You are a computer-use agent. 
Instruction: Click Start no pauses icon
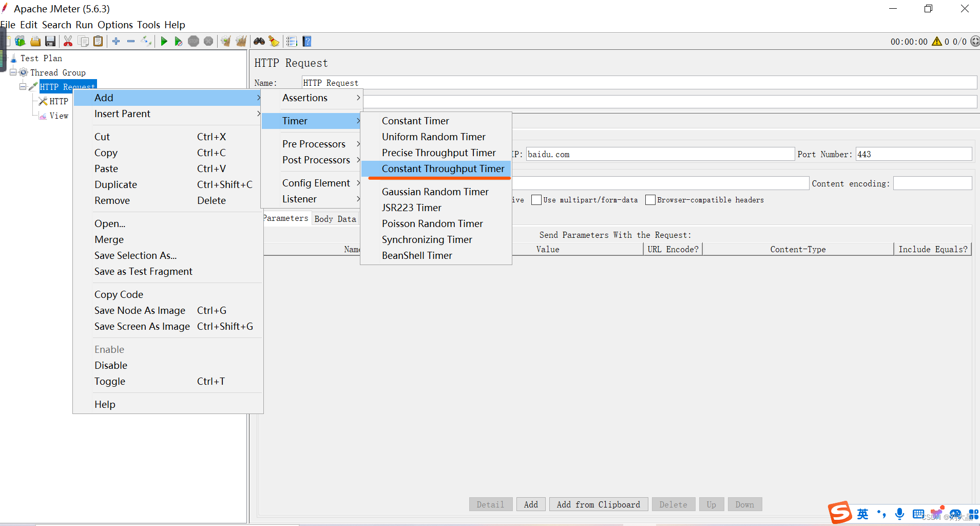178,41
